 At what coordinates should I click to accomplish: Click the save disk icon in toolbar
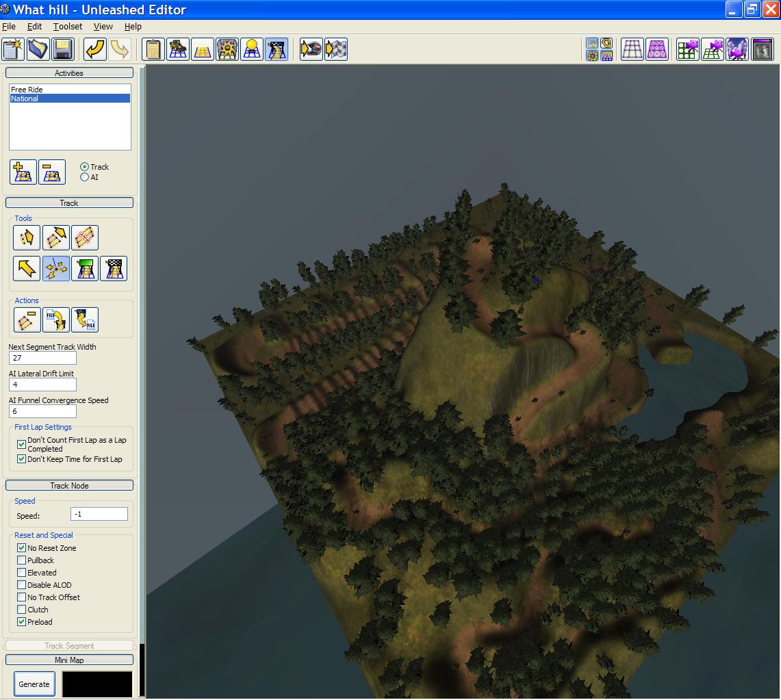coord(63,49)
